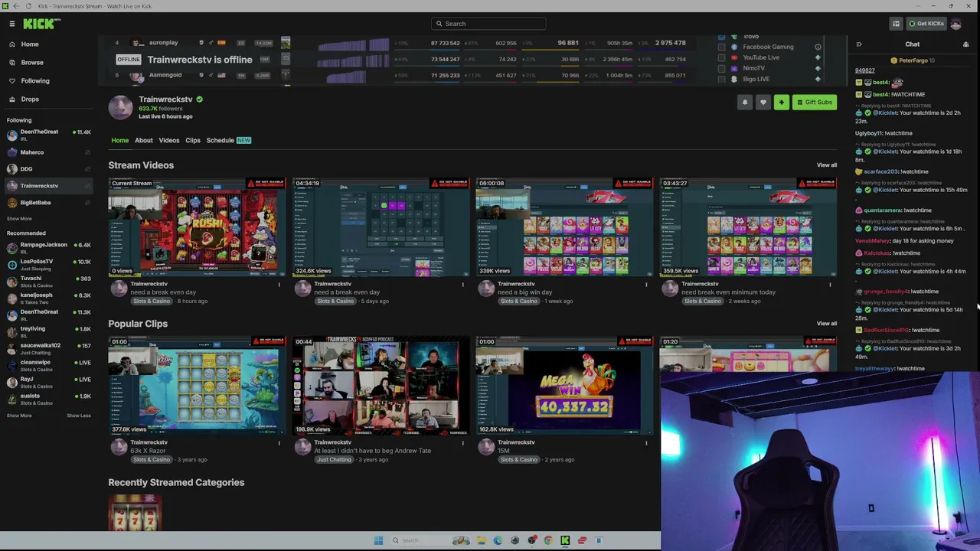980x551 pixels.
Task: Open the slot machine category thumbnail
Action: pyautogui.click(x=135, y=513)
